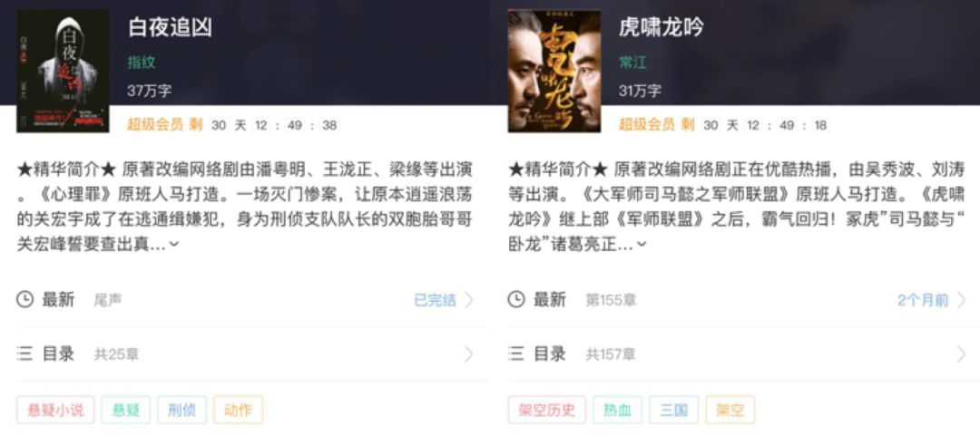The width and height of the screenshot is (980, 436).
Task: Click the list icon before 目录 共157章
Action: coord(516,354)
